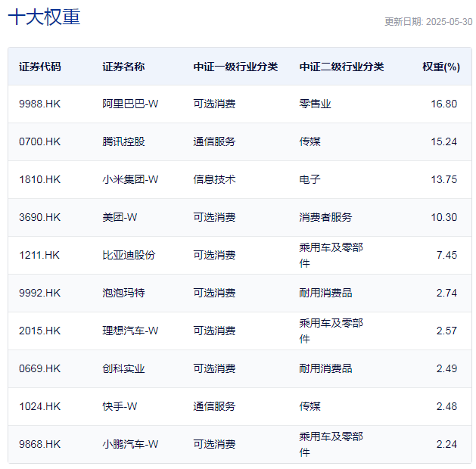Select stock name 阿里巴巴-W

tap(130, 104)
